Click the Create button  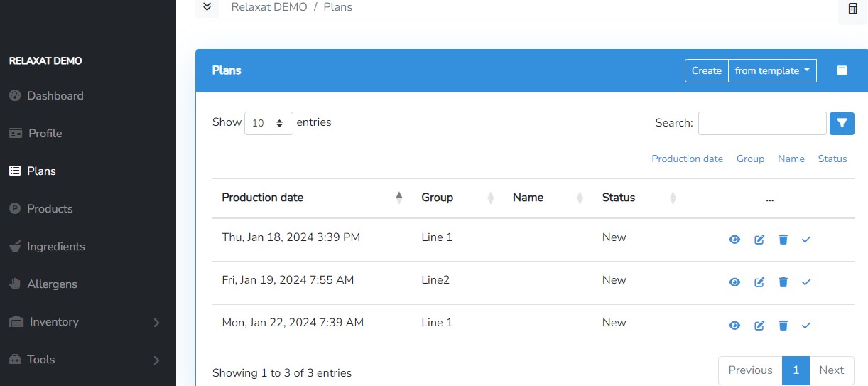[706, 70]
